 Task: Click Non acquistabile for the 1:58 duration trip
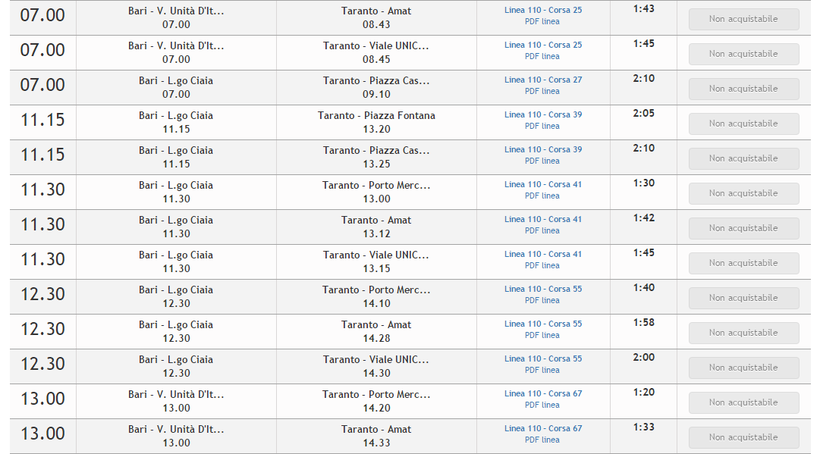pyautogui.click(x=744, y=333)
